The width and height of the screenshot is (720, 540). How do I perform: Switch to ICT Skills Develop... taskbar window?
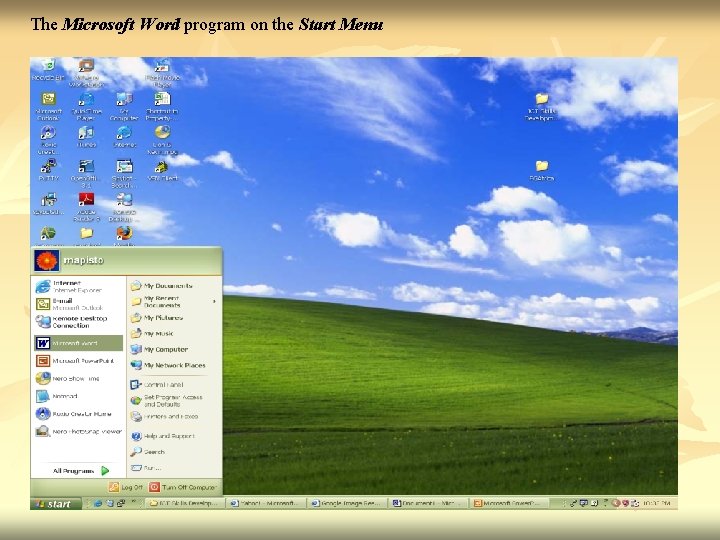[185, 503]
